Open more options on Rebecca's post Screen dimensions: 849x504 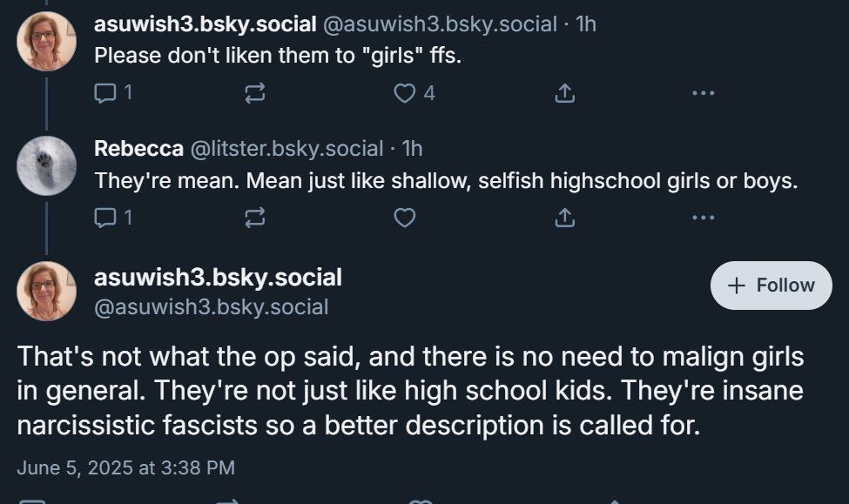pyautogui.click(x=703, y=218)
